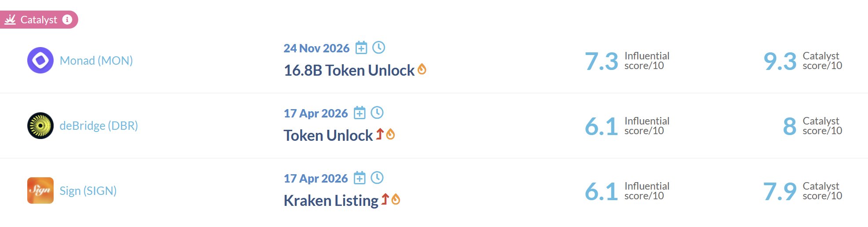Open Sign (SIGN) coin link
Image resolution: width=868 pixels, height=227 pixels.
pyautogui.click(x=88, y=191)
